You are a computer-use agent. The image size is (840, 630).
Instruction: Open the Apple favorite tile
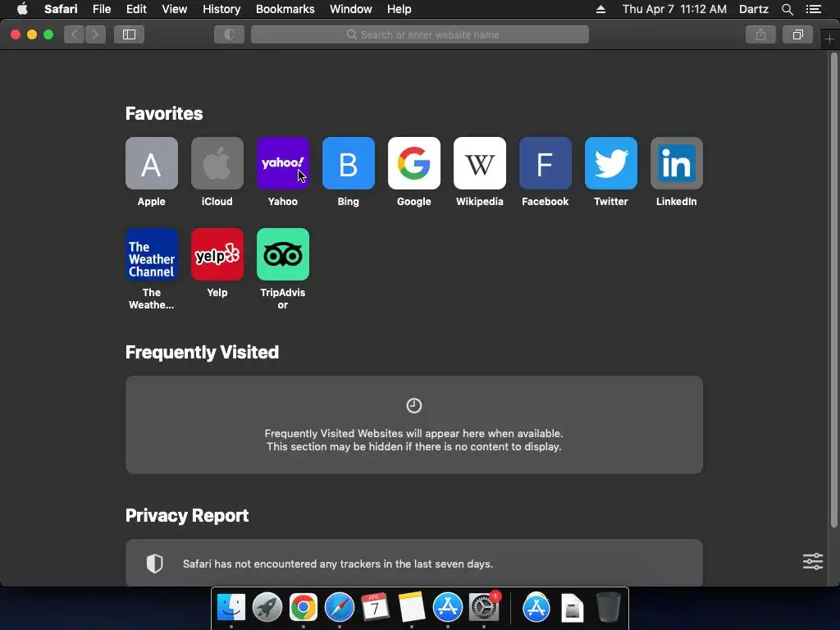click(152, 163)
